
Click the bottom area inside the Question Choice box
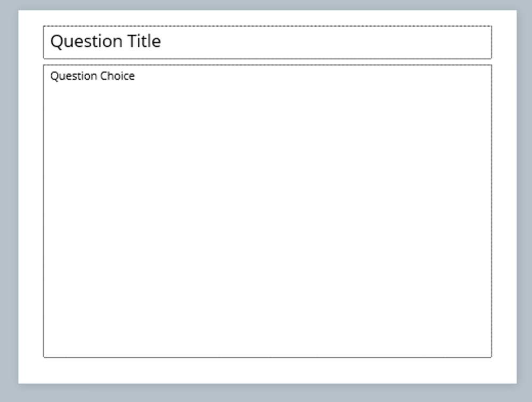point(267,341)
